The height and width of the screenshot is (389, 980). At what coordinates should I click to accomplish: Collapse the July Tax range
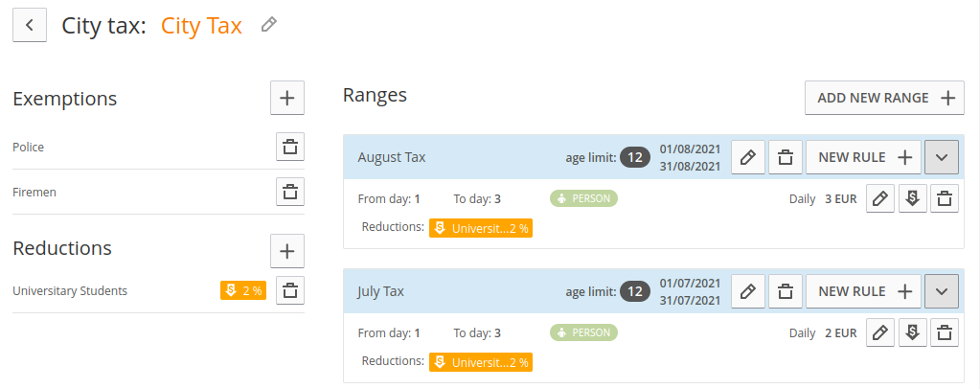tap(942, 291)
